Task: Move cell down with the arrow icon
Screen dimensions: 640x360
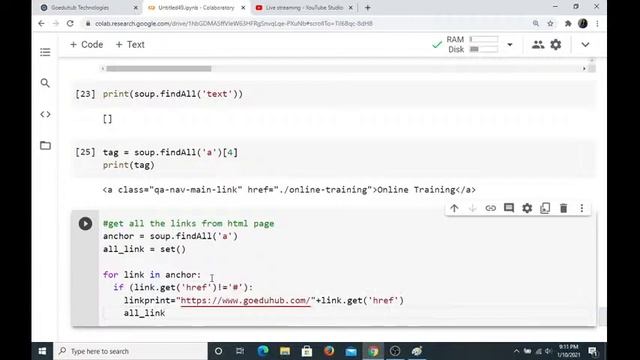Action: pyautogui.click(x=472, y=208)
